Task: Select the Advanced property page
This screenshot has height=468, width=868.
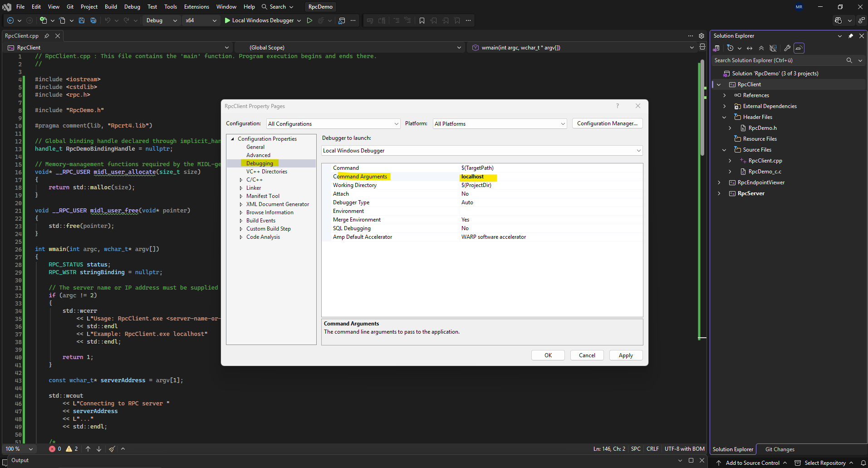Action: (x=258, y=155)
